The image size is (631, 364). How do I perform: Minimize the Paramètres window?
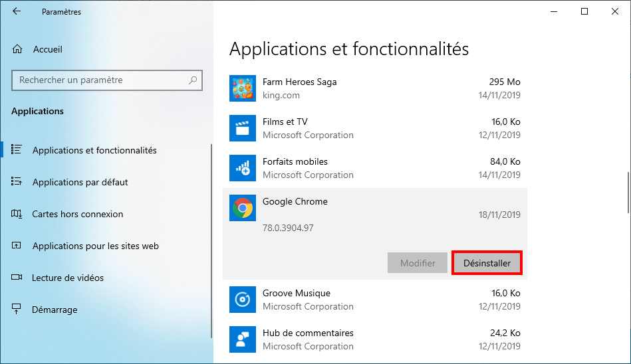click(554, 11)
